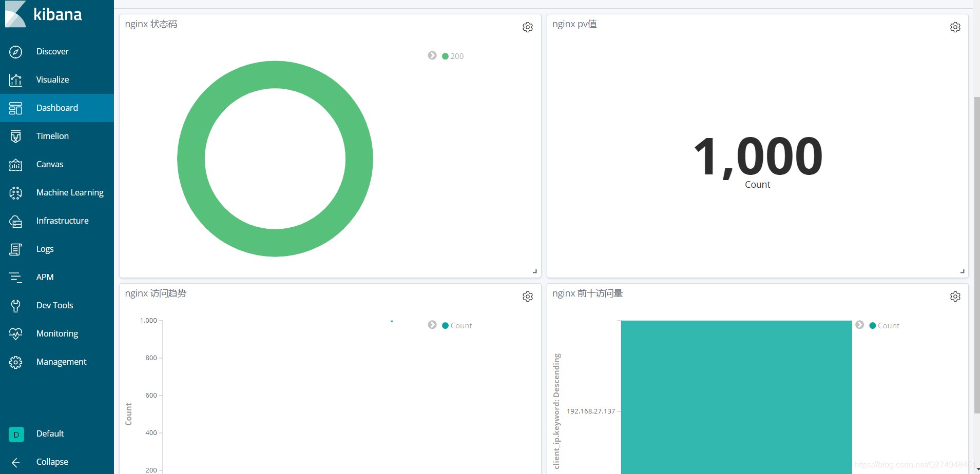The width and height of the screenshot is (980, 474).
Task: Click the Default space avatar D
Action: coord(16,434)
